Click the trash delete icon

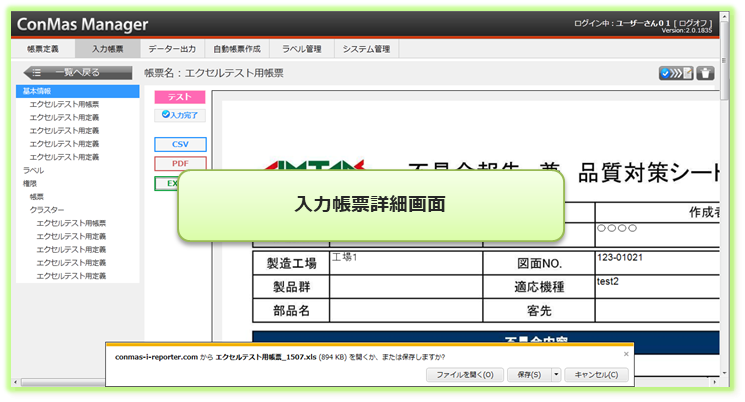pos(706,73)
